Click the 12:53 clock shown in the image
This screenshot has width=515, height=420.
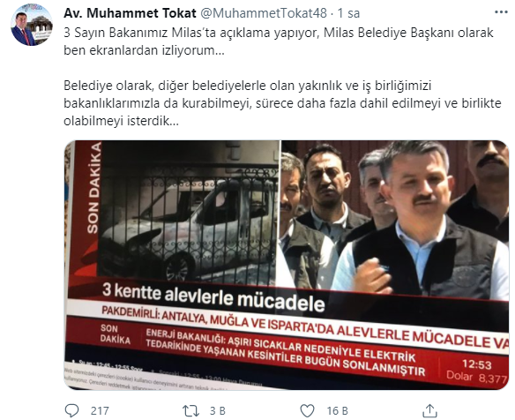click(476, 364)
